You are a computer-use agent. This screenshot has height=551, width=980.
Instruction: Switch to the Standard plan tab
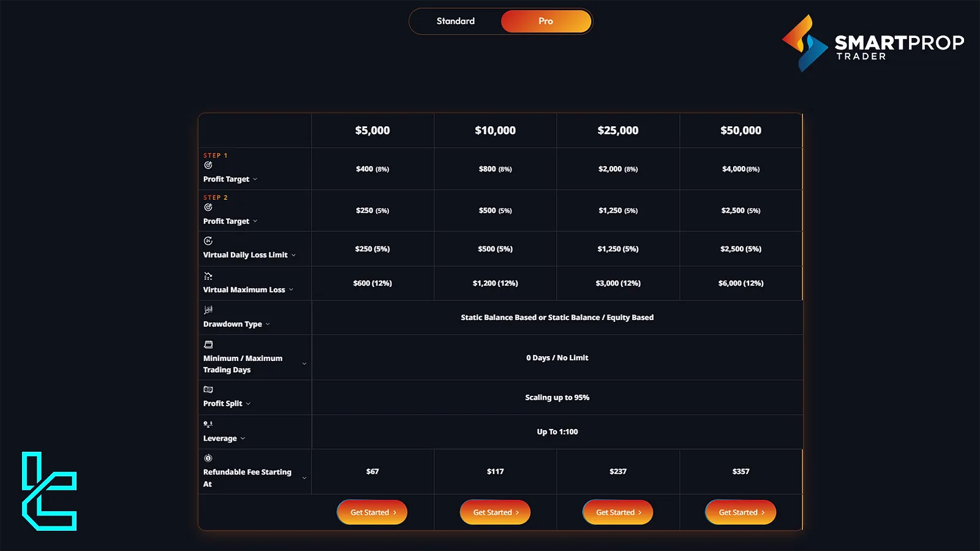click(456, 21)
